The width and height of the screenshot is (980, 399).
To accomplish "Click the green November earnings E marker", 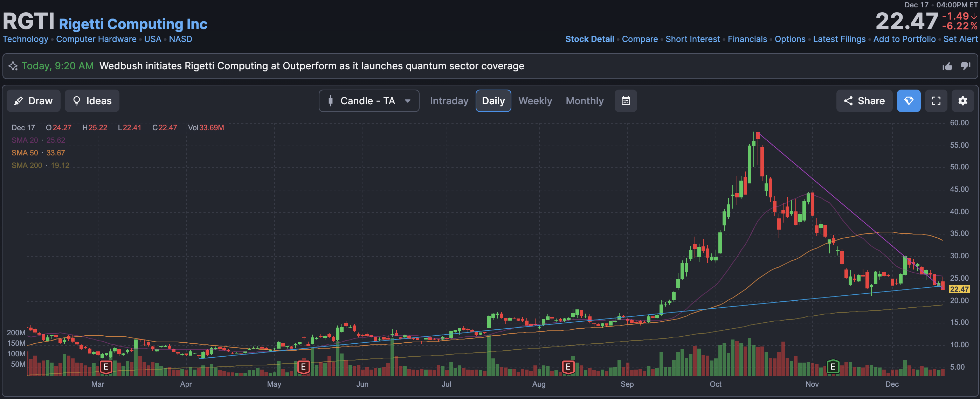I will [833, 367].
